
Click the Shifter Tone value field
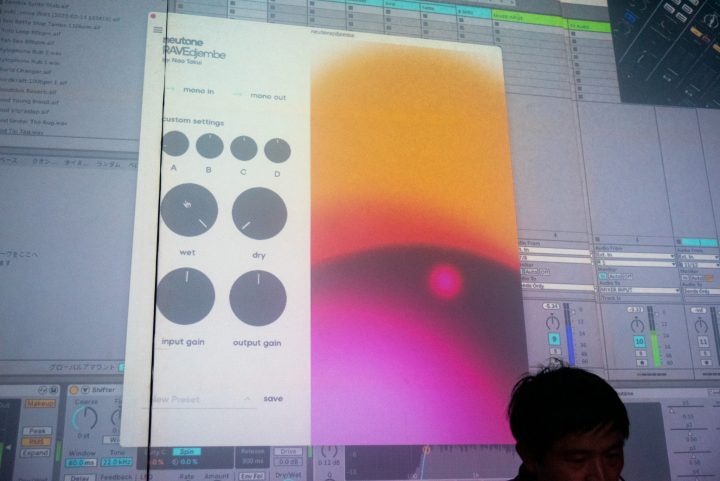click(117, 462)
